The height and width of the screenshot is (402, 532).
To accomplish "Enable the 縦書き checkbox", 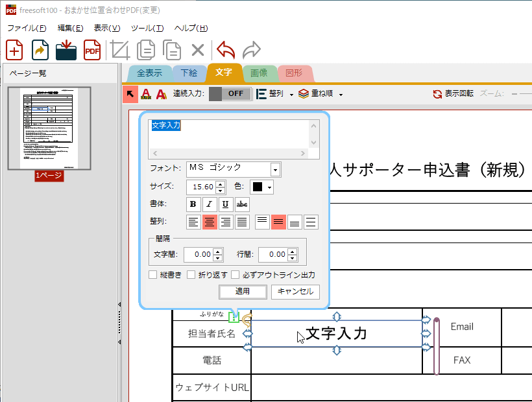I will coord(154,274).
